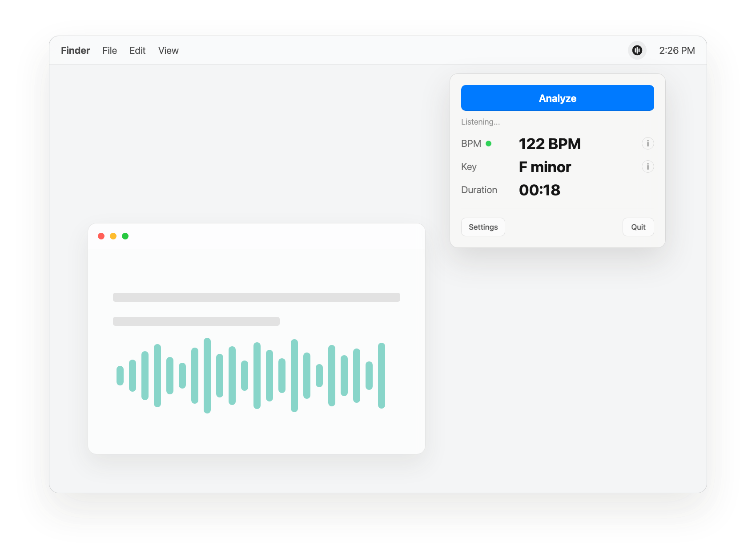This screenshot has width=756, height=543.
Task: Minimize the waveform window with yellow button
Action: click(x=113, y=236)
